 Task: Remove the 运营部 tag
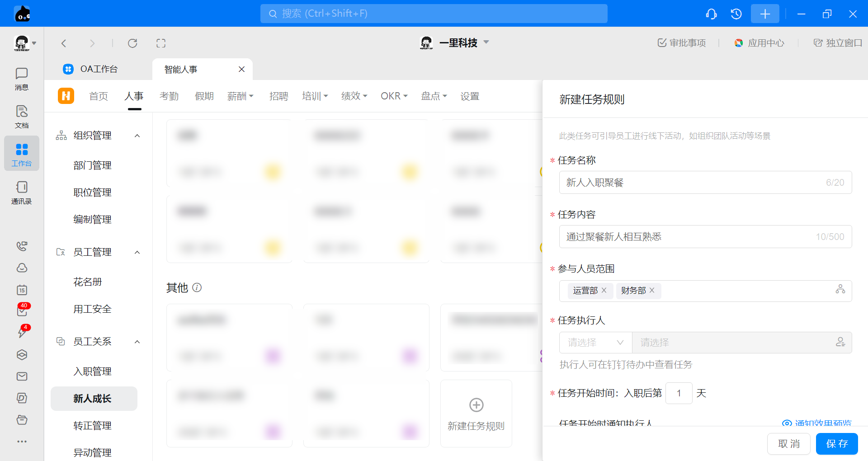click(604, 290)
